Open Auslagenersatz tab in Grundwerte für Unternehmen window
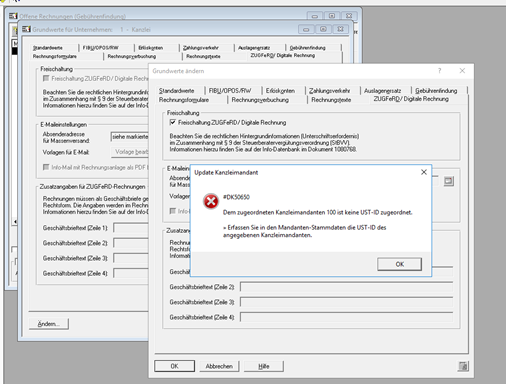The image size is (506, 384). pyautogui.click(x=254, y=48)
